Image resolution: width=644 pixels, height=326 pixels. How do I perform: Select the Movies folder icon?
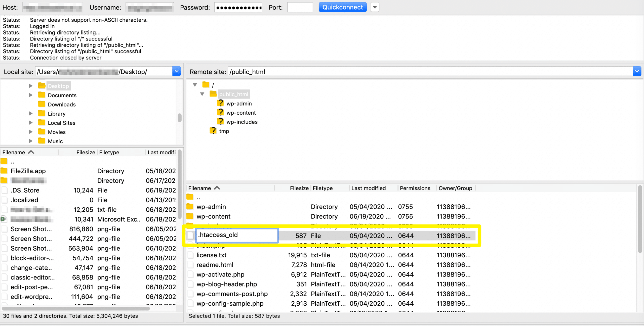(42, 132)
